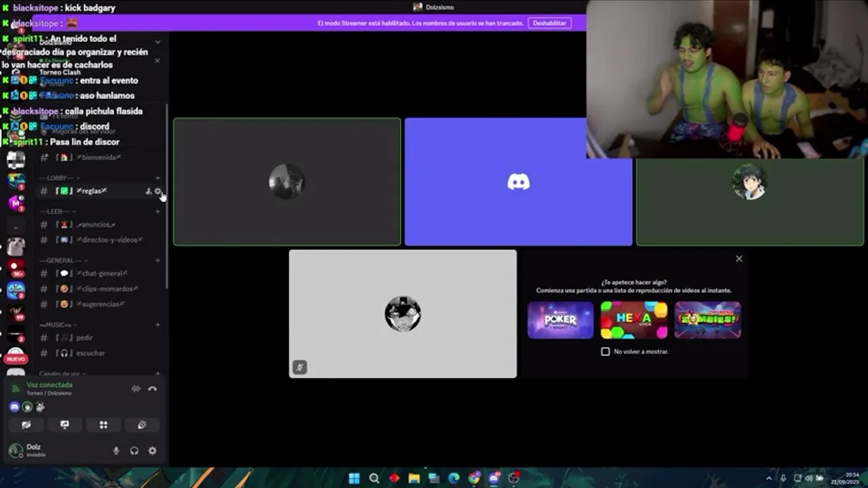The height and width of the screenshot is (488, 868).
Task: Add a channel to the MUSIC category
Action: 158,325
